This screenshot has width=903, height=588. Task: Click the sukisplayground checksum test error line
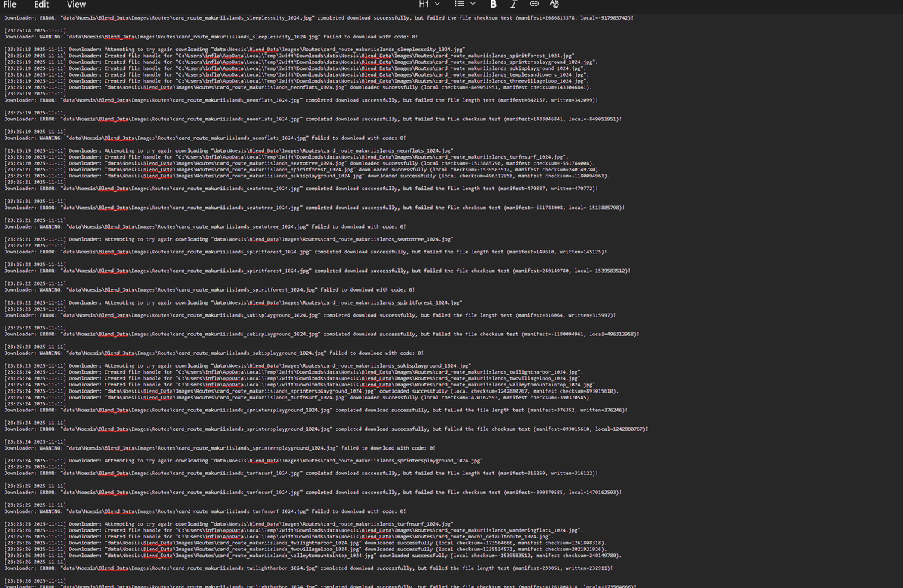click(x=322, y=334)
